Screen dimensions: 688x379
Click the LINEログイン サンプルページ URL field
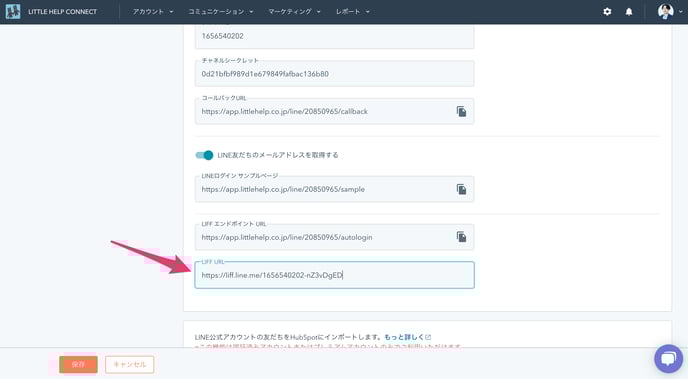[334, 189]
